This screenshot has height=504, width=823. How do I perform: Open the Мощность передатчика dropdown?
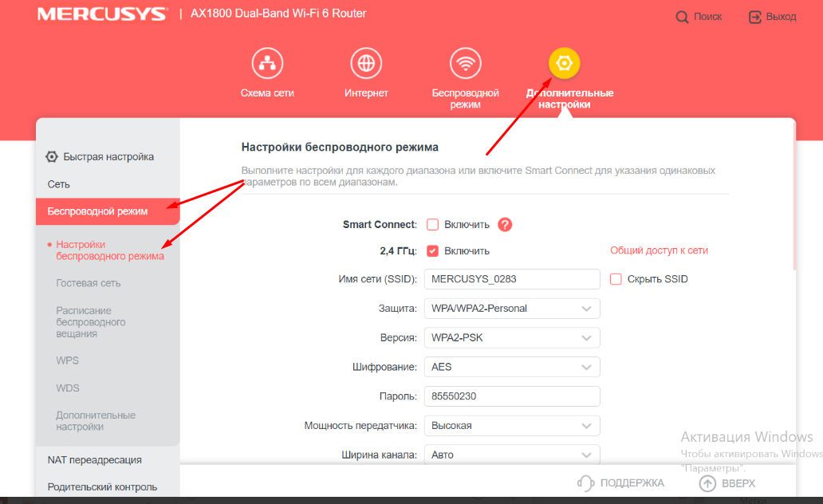click(x=511, y=426)
